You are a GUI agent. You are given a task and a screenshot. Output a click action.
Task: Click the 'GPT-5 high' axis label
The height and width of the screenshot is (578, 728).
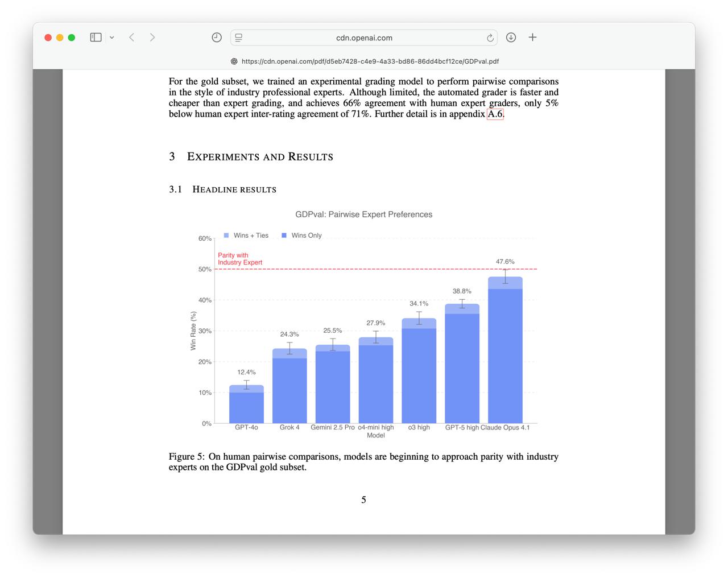(x=462, y=427)
